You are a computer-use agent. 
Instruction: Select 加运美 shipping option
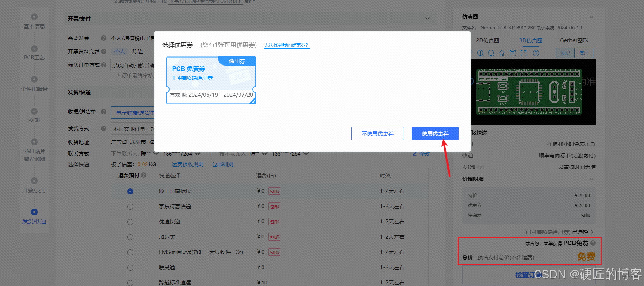[130, 237]
